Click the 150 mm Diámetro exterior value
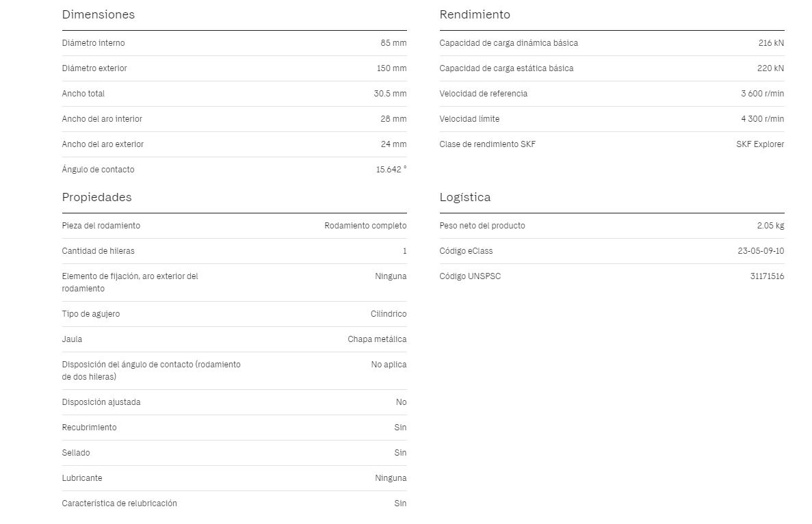The image size is (812, 524). pyautogui.click(x=391, y=68)
